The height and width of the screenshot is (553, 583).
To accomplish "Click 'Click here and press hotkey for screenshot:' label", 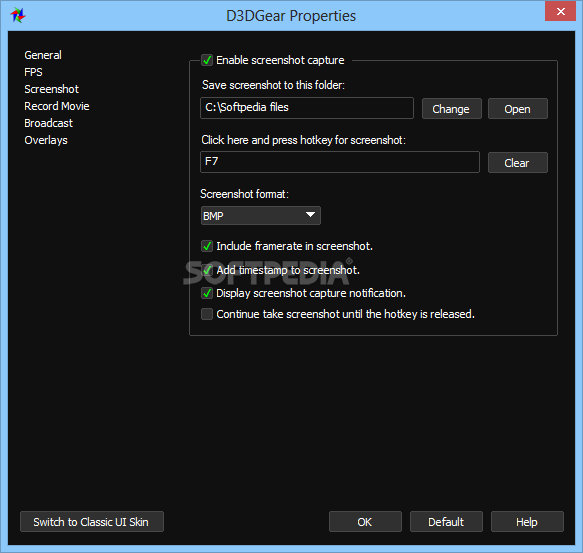I will [x=303, y=140].
